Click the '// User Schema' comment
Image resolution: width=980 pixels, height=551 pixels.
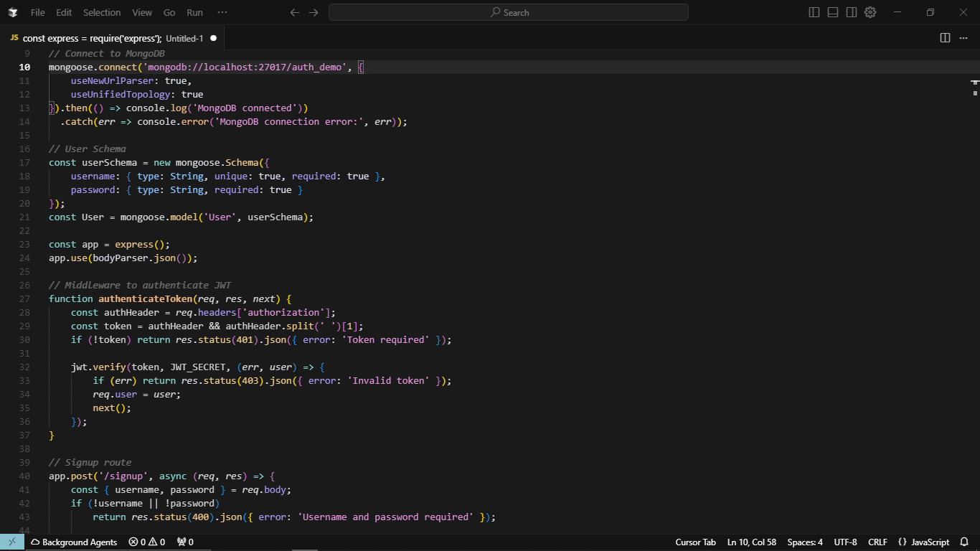[x=88, y=149]
